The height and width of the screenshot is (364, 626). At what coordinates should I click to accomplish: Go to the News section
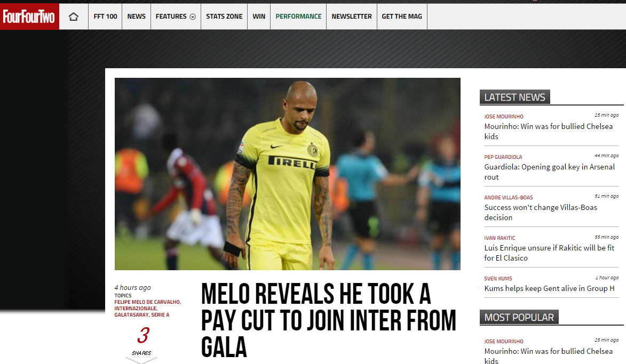coord(136,17)
